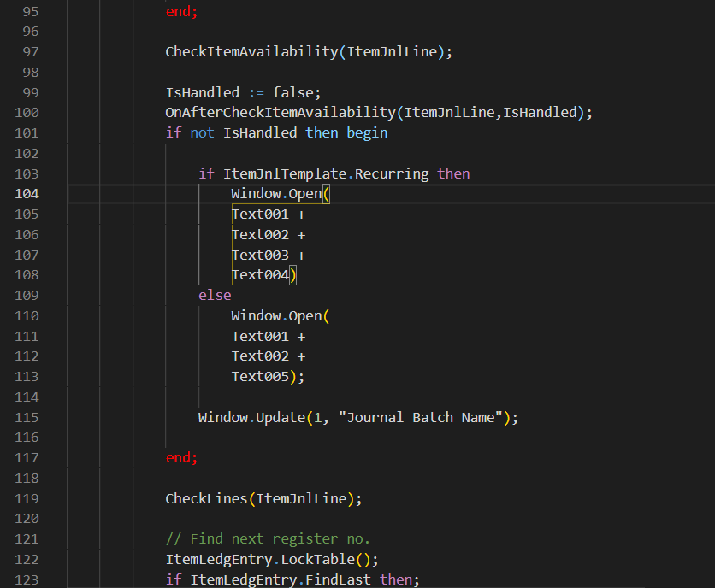Select the Text004 identifier on line 108
715x588 pixels.
(257, 274)
